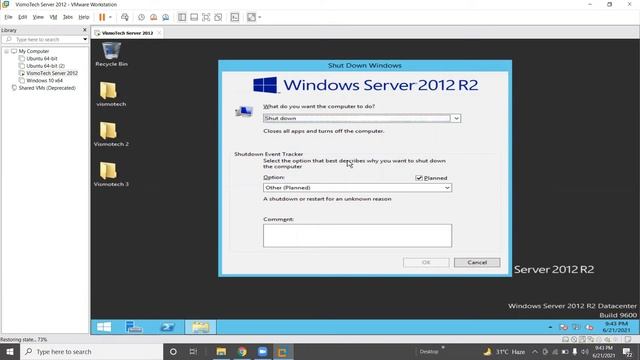The width and height of the screenshot is (640, 360).
Task: Click the stretch guest display icon
Action: tap(251, 17)
